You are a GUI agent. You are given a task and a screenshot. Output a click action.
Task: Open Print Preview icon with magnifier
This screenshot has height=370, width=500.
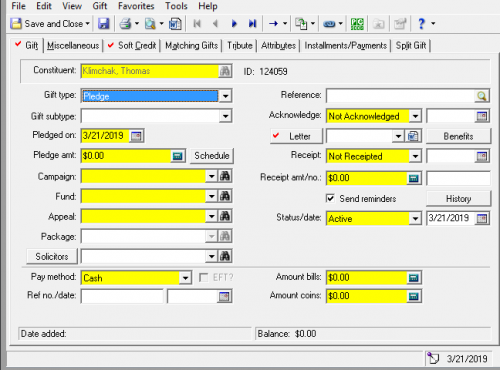[x=150, y=24]
